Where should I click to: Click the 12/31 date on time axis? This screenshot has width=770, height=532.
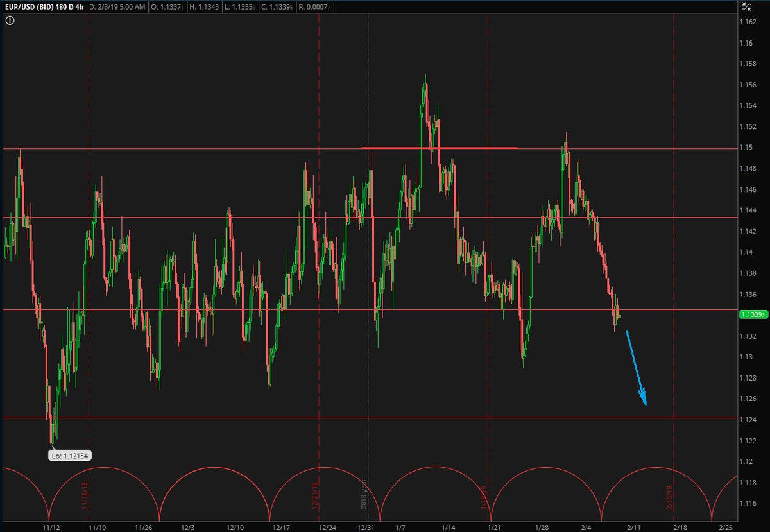(366, 527)
